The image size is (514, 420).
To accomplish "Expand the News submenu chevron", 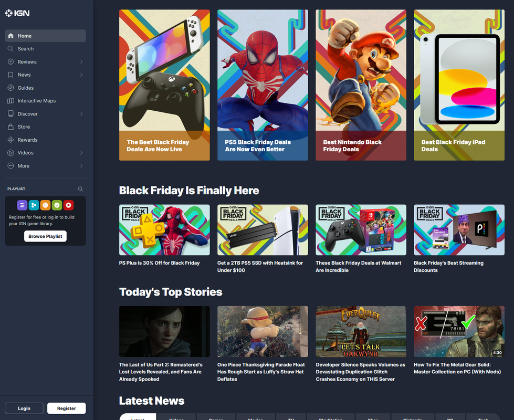I will coord(81,75).
